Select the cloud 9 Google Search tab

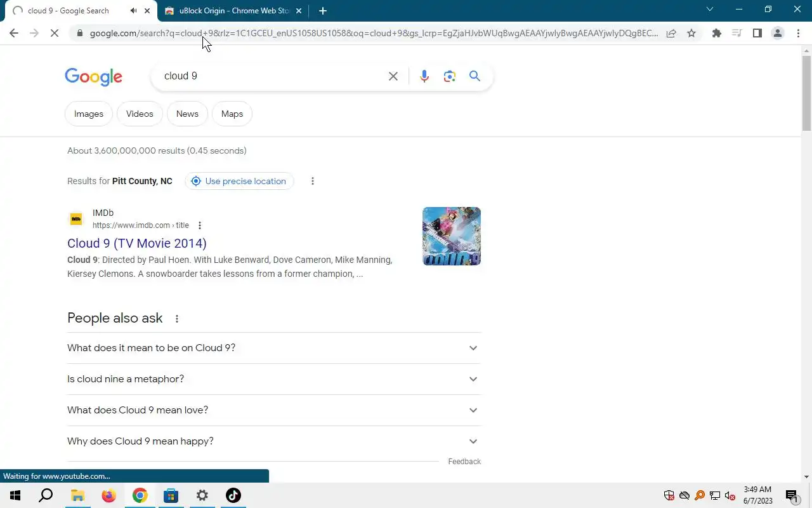click(81, 11)
